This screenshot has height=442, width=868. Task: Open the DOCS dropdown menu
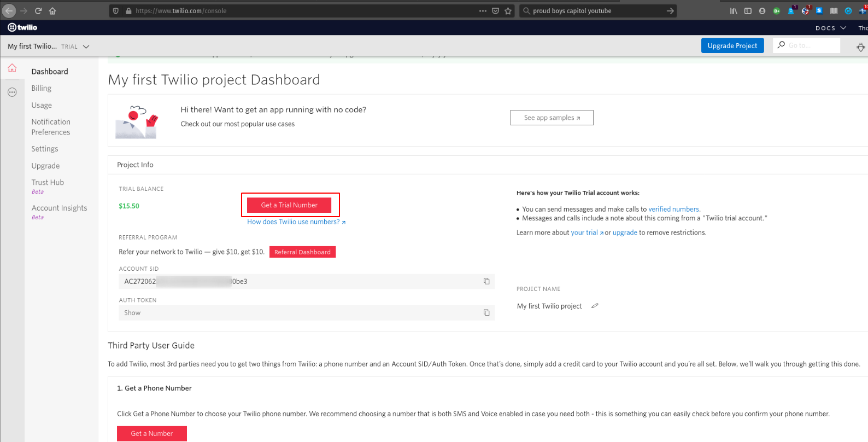pos(830,28)
